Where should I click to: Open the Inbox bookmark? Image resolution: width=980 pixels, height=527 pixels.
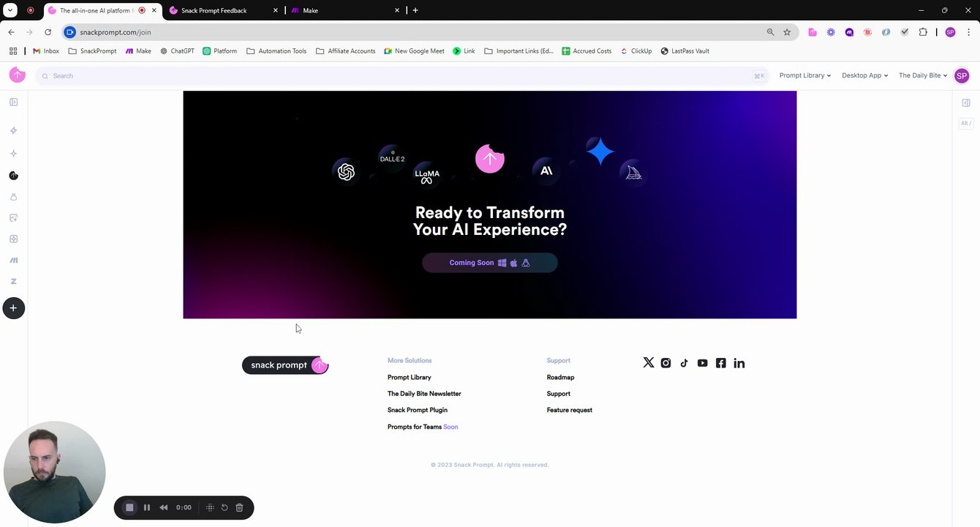(x=46, y=51)
